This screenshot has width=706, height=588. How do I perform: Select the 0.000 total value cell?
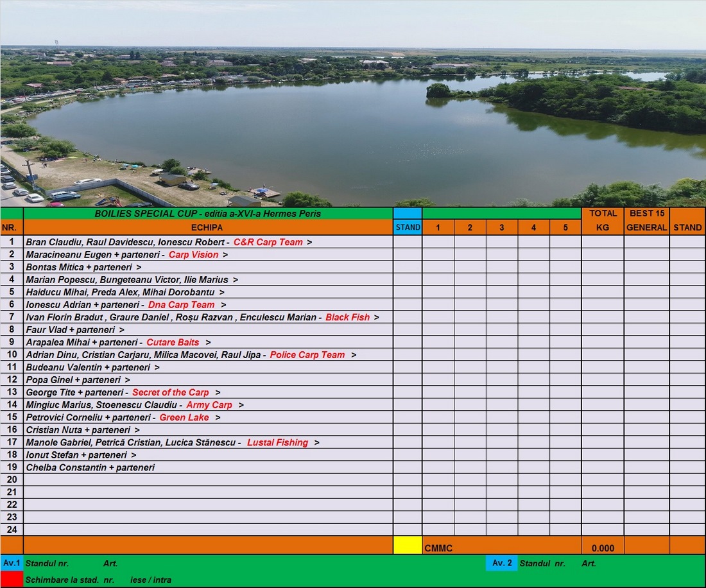(x=603, y=548)
